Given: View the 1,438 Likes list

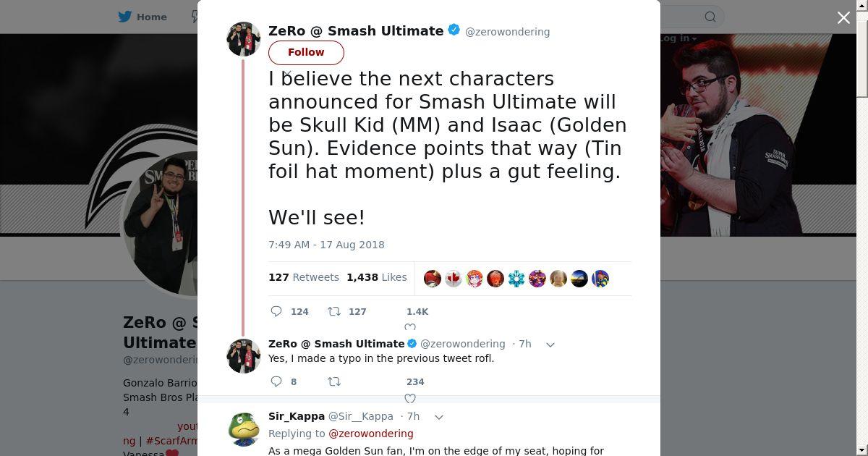Looking at the screenshot, I should click(376, 277).
